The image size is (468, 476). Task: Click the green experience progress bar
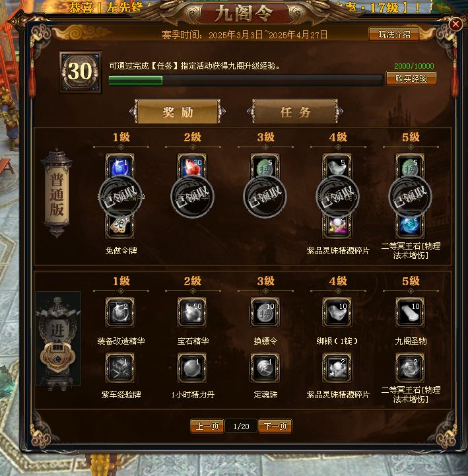(x=246, y=80)
